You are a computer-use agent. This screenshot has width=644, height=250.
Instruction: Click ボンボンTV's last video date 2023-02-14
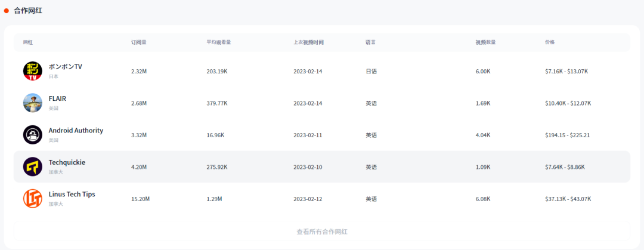(x=308, y=72)
